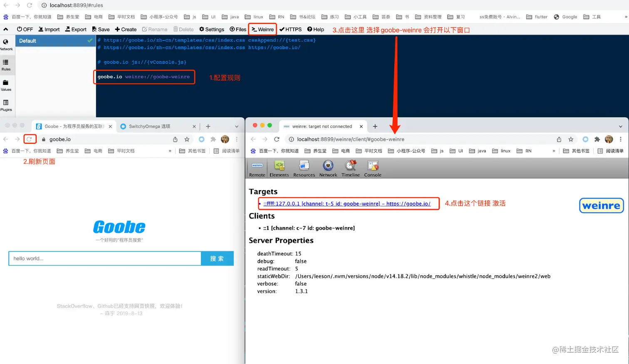Click the weinre logo badge
The image size is (629, 364).
602,206
